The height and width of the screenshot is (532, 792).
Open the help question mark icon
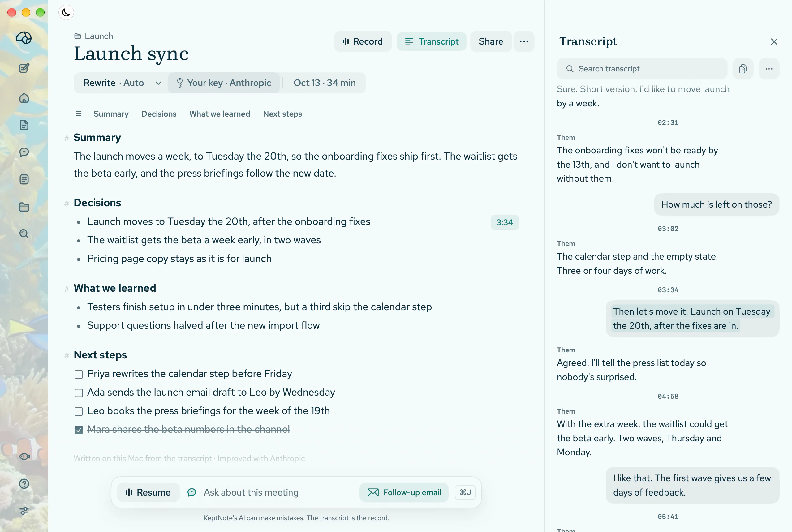24,483
